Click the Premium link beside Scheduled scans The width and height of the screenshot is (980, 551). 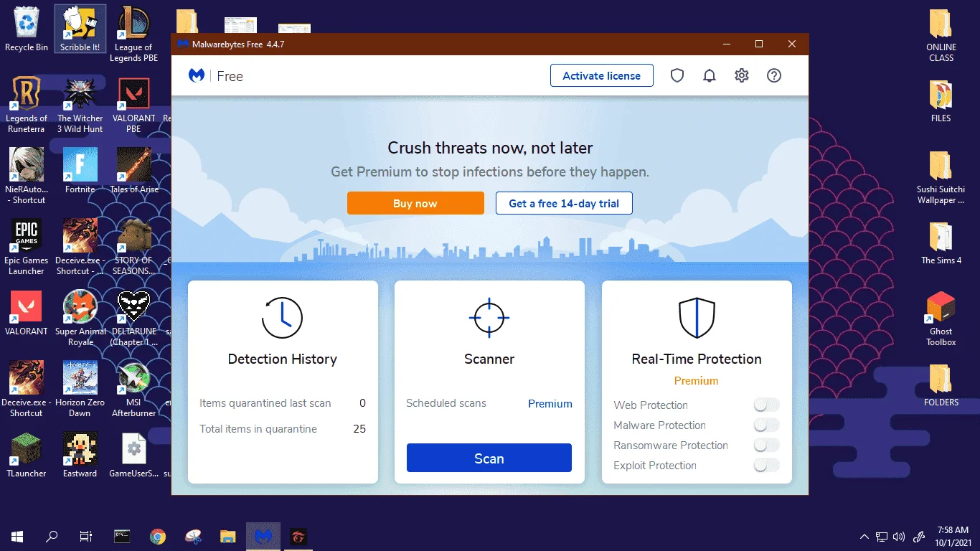(x=550, y=403)
